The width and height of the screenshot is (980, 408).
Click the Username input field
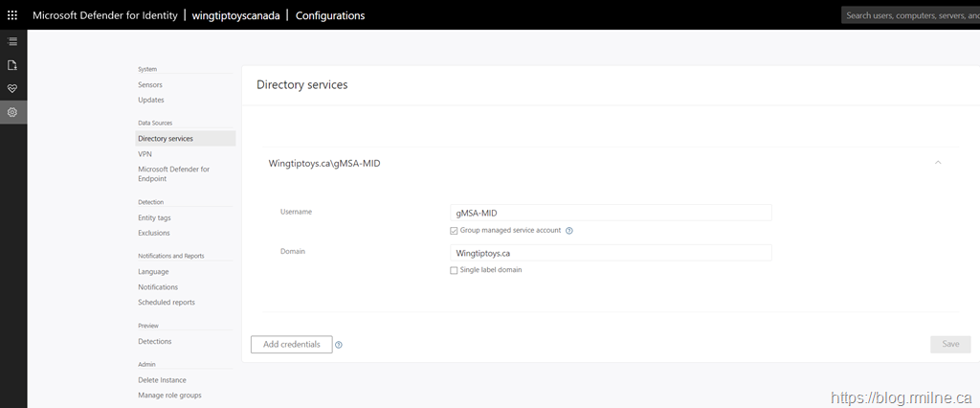point(611,213)
